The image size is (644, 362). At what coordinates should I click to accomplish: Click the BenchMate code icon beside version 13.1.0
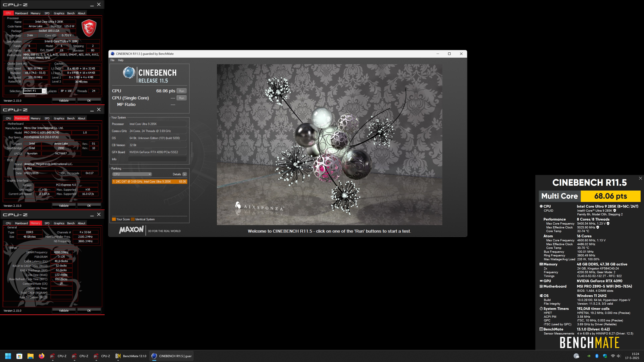pyautogui.click(x=541, y=329)
